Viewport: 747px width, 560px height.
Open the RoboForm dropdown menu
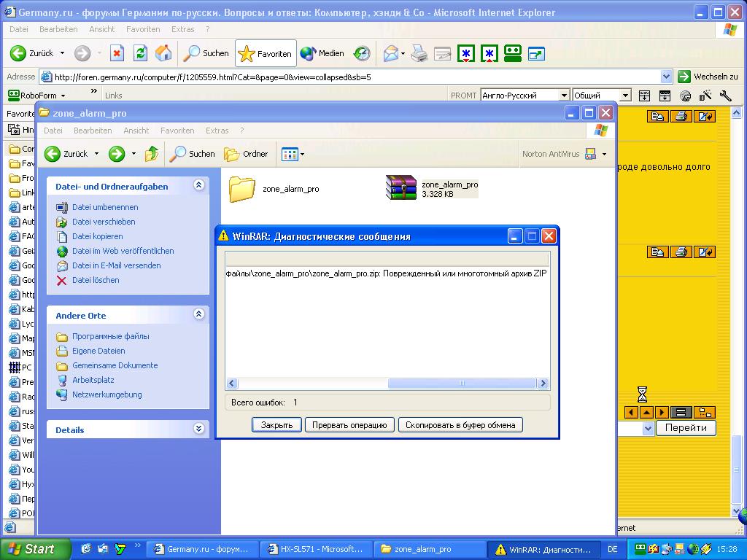(36, 96)
